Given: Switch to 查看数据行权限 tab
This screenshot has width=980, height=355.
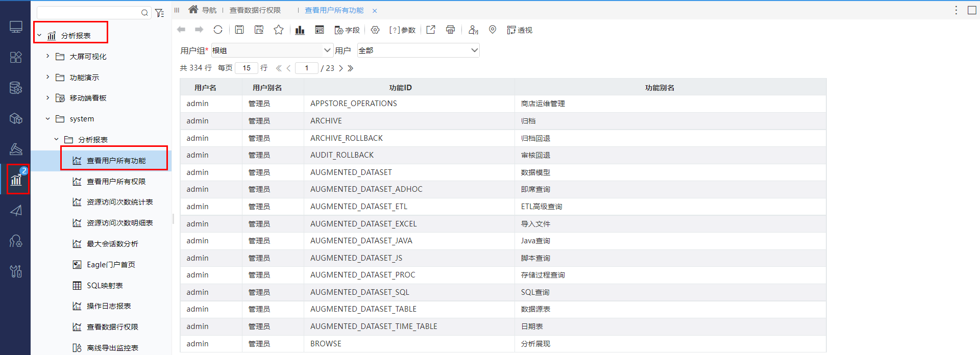Looking at the screenshot, I should 255,10.
